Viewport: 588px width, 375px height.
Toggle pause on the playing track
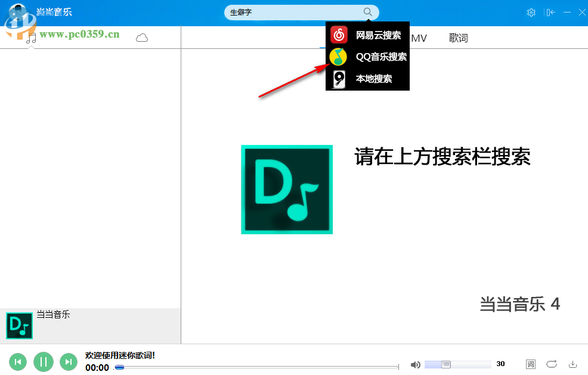43,362
